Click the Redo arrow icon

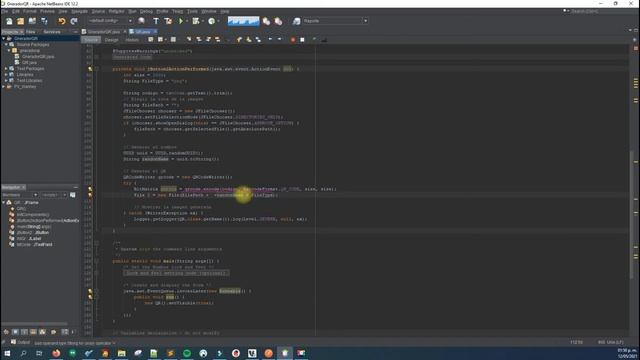point(74,21)
